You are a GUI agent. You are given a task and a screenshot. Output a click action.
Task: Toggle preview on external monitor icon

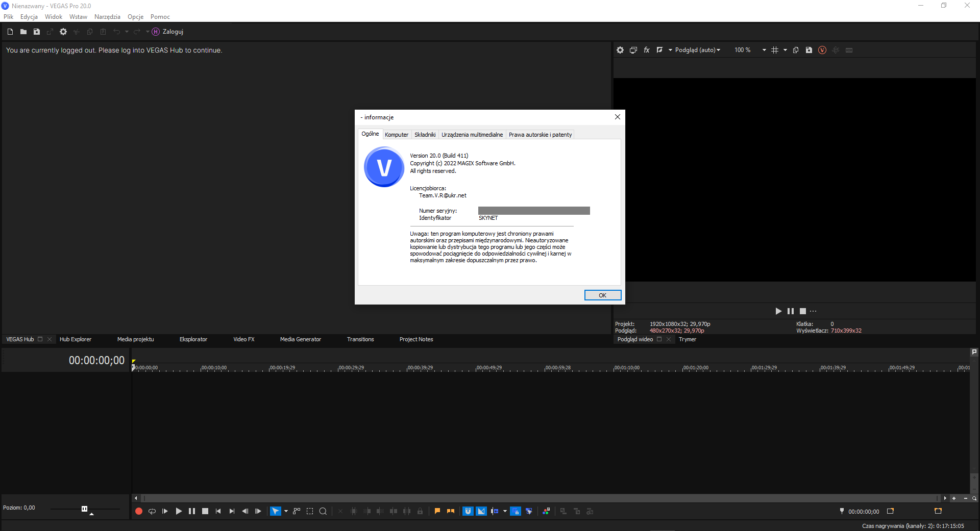pyautogui.click(x=633, y=50)
